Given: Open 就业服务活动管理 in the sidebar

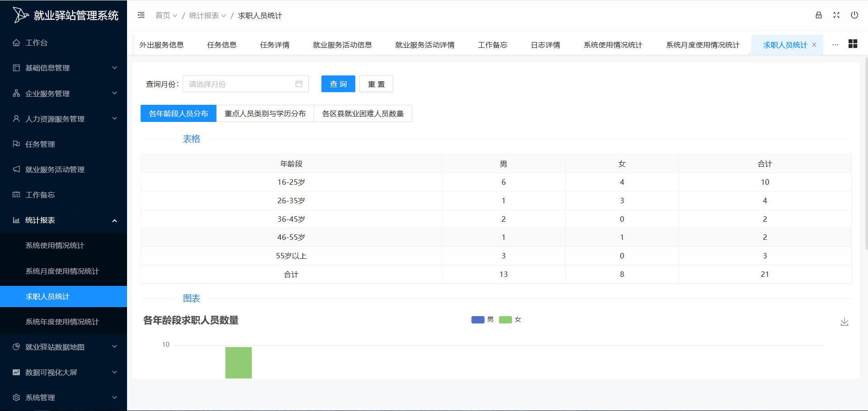Looking at the screenshot, I should 63,169.
